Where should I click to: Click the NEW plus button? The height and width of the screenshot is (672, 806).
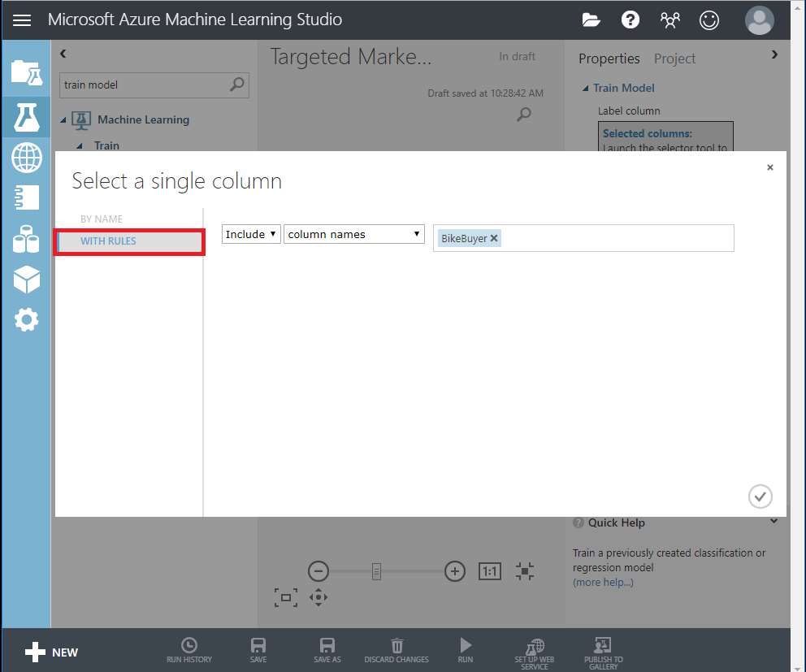coord(52,652)
